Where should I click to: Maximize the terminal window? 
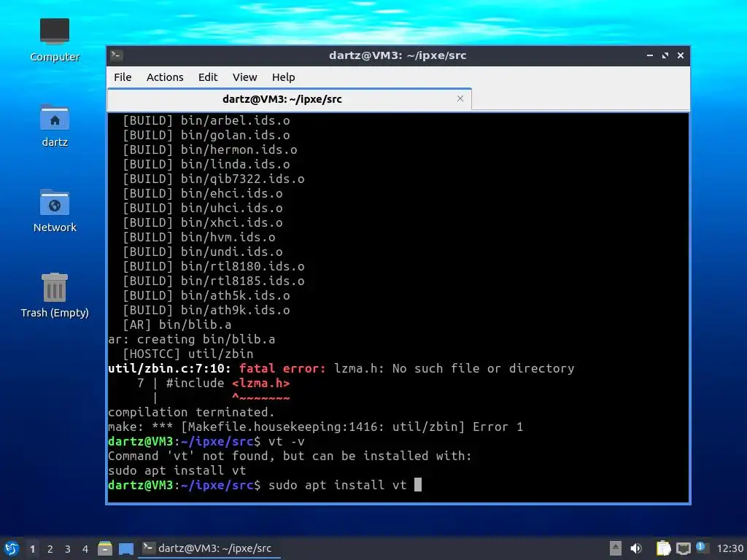coord(665,55)
